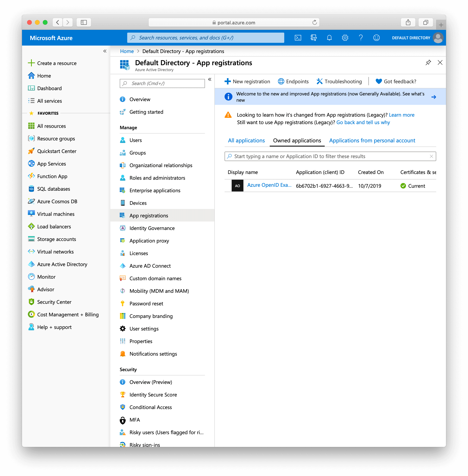
Task: Open the notifications bell
Action: (x=329, y=38)
